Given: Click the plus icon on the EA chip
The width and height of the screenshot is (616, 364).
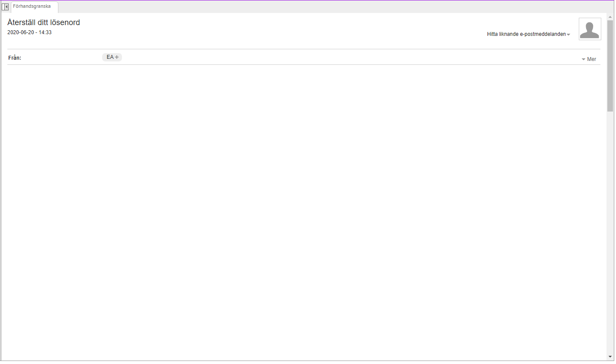Looking at the screenshot, I should coord(117,57).
